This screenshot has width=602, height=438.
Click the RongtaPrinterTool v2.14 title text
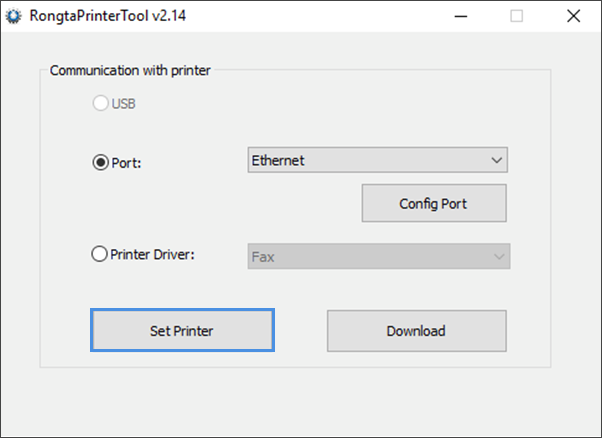pos(108,16)
